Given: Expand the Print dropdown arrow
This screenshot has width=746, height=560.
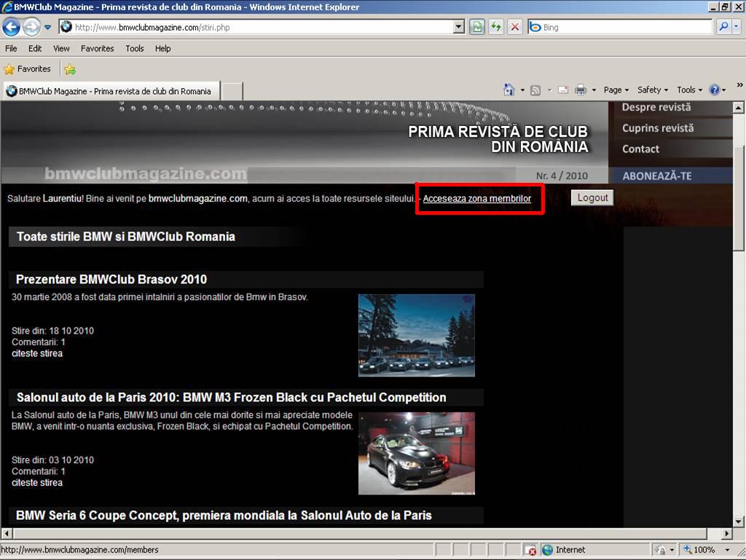Looking at the screenshot, I should point(594,90).
